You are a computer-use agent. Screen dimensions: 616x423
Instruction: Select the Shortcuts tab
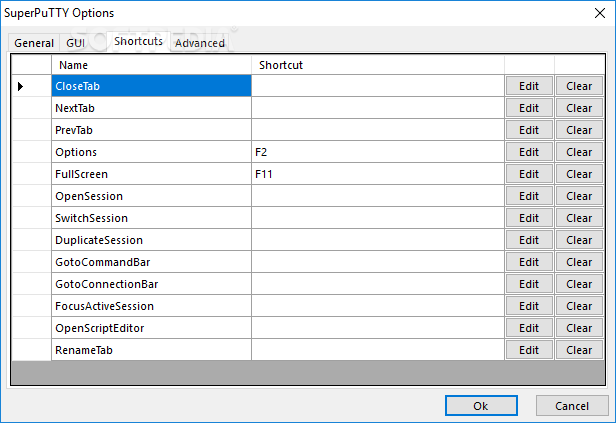coord(138,41)
